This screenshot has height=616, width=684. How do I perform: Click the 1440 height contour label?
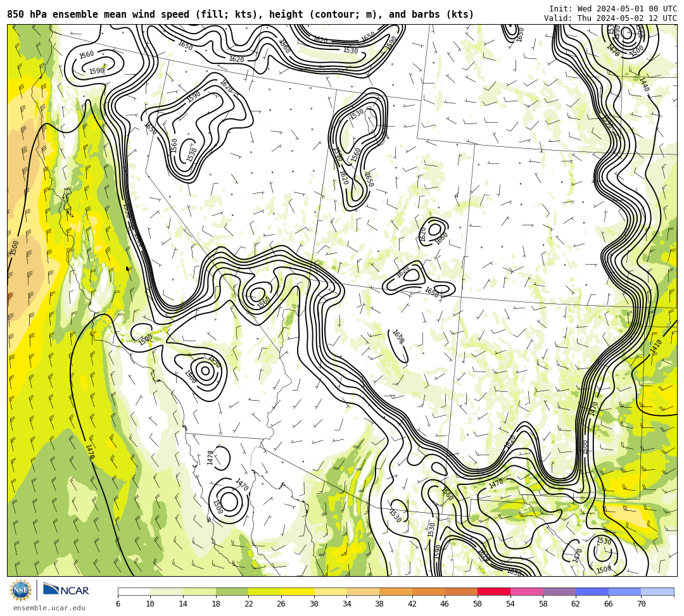click(644, 85)
